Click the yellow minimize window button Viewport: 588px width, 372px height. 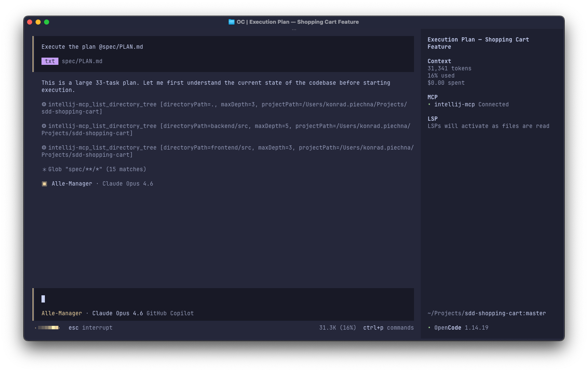pyautogui.click(x=38, y=22)
